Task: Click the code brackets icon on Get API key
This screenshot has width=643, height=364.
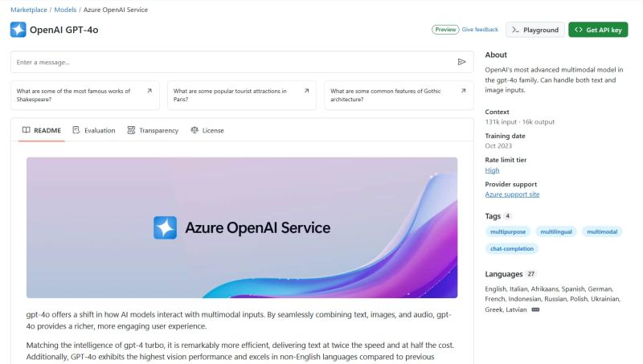Action: pos(579,30)
